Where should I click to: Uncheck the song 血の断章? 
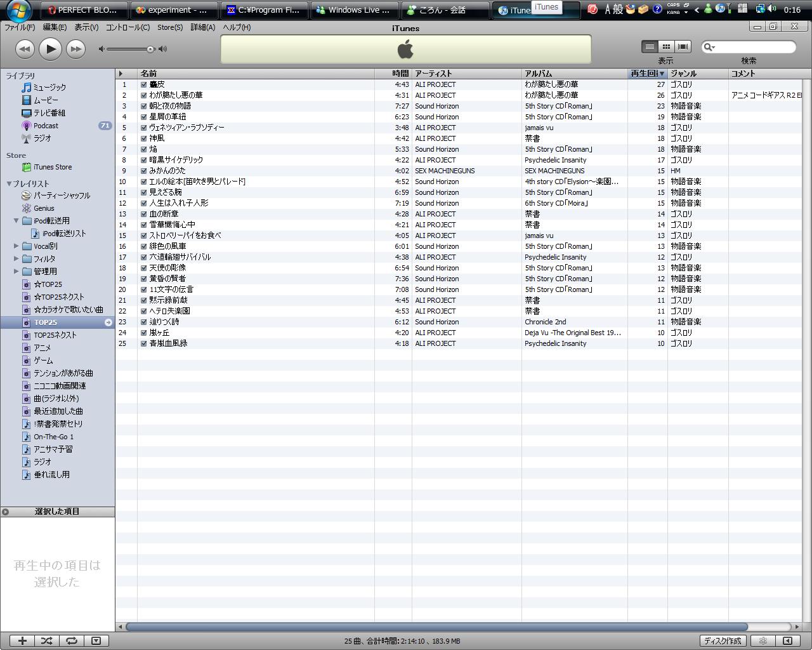pyautogui.click(x=144, y=214)
